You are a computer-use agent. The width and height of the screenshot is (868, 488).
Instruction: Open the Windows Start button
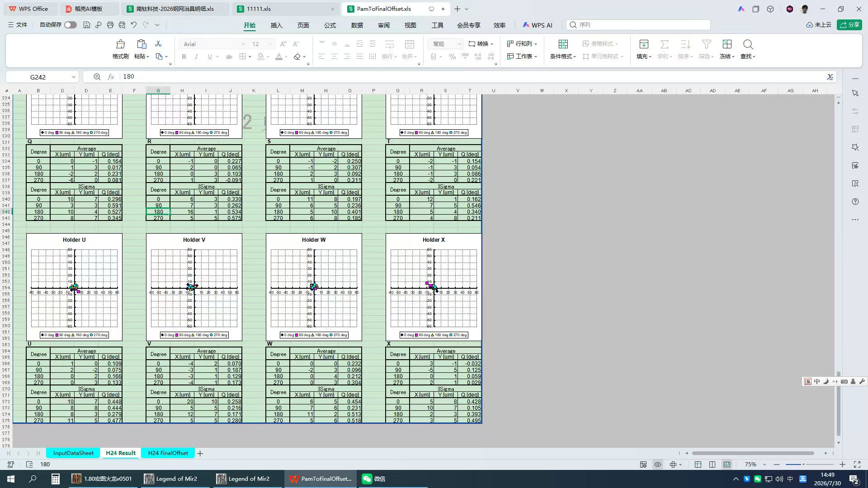point(11,479)
